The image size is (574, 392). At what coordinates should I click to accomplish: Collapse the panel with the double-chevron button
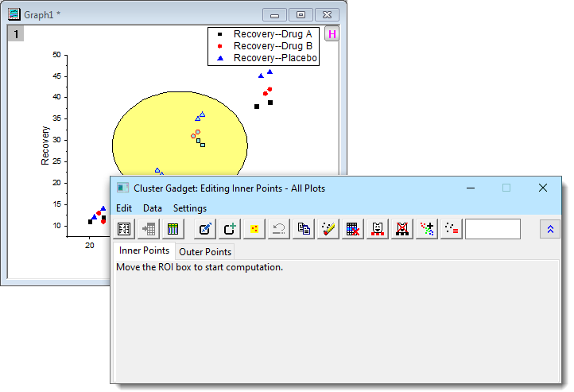pyautogui.click(x=549, y=229)
